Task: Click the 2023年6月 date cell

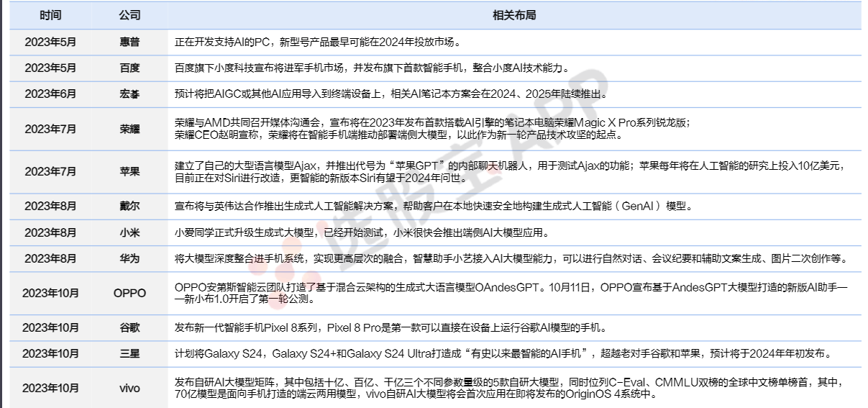Action: 50,94
